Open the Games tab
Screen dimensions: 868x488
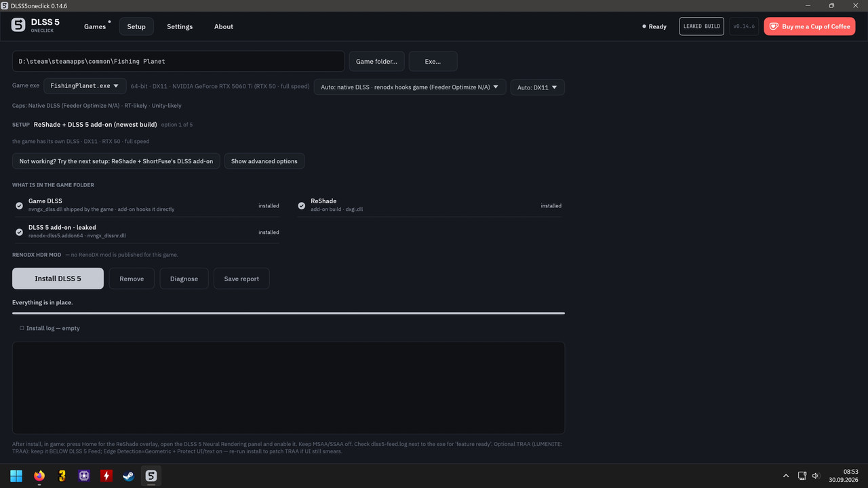tap(95, 26)
